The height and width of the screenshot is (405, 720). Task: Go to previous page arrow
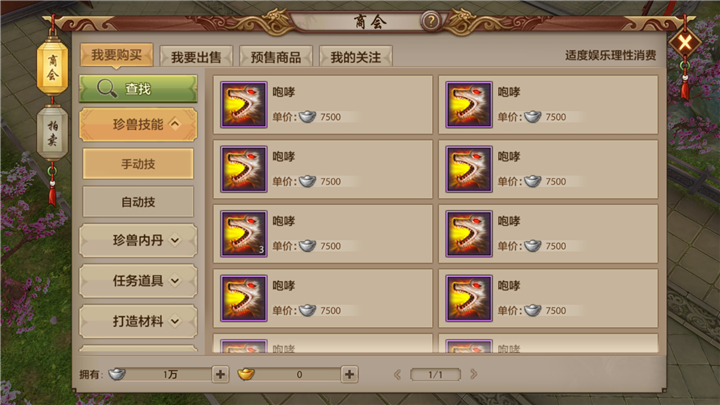(x=398, y=374)
